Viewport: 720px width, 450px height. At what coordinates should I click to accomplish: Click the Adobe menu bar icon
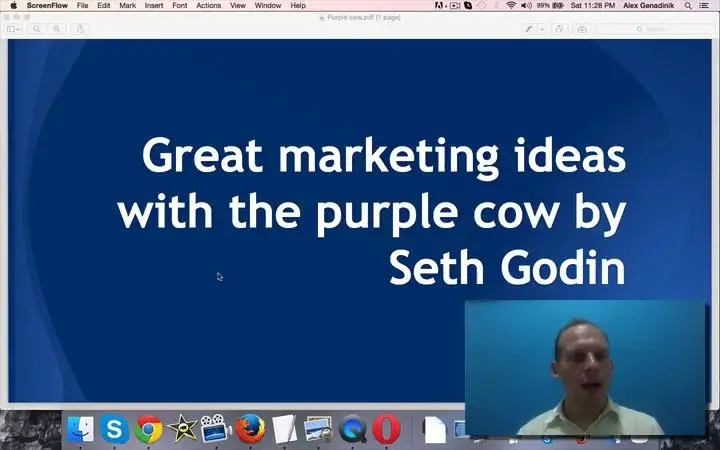tap(440, 6)
